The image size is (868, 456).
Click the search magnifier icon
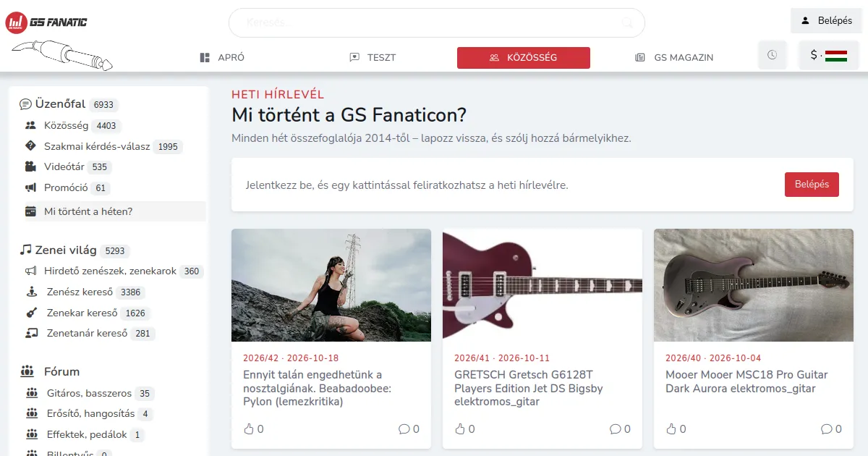tap(627, 23)
